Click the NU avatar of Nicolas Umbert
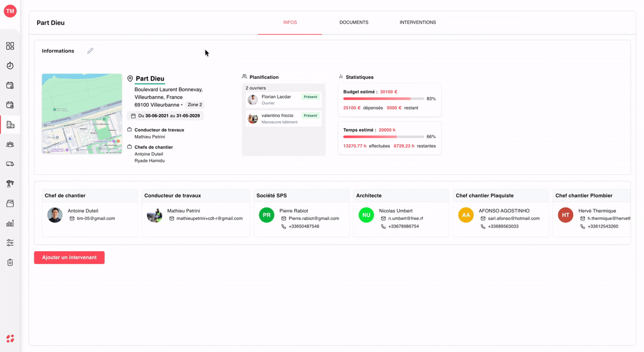The width and height of the screenshot is (644, 352). [366, 215]
